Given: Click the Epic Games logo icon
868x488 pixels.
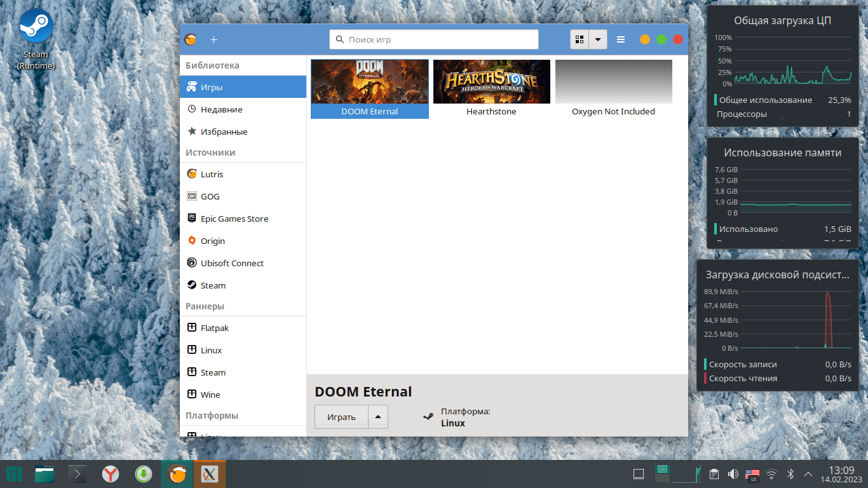Looking at the screenshot, I should tap(191, 219).
